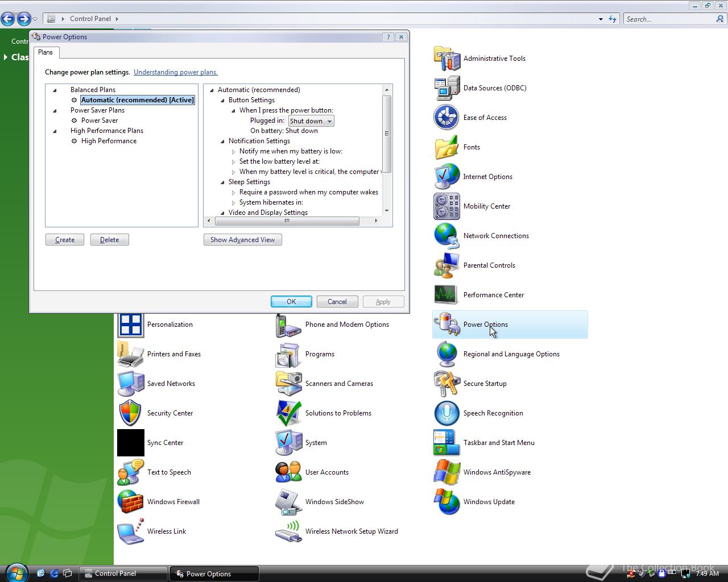
Task: Click the Back navigation arrow
Action: pos(8,19)
